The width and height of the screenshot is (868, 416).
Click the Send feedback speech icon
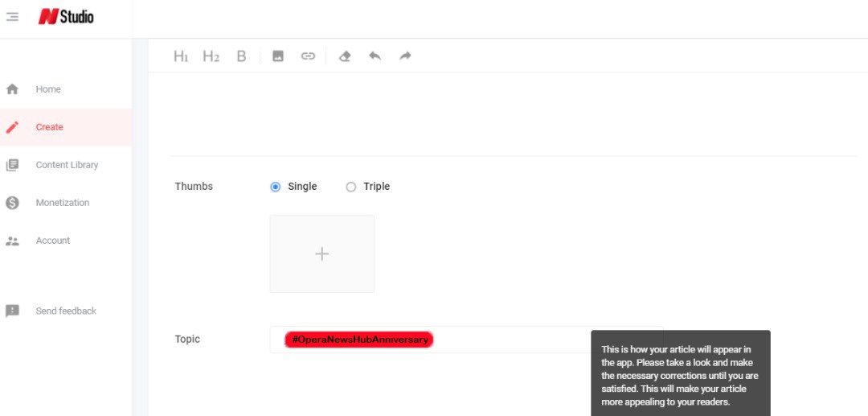pos(12,311)
